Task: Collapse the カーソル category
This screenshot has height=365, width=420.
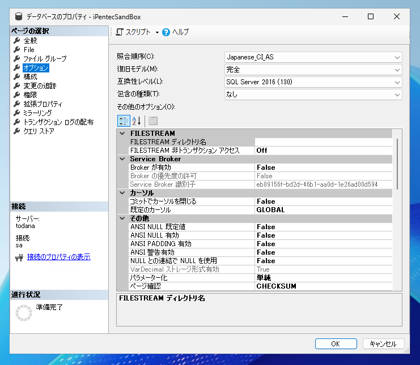Action: pyautogui.click(x=122, y=193)
